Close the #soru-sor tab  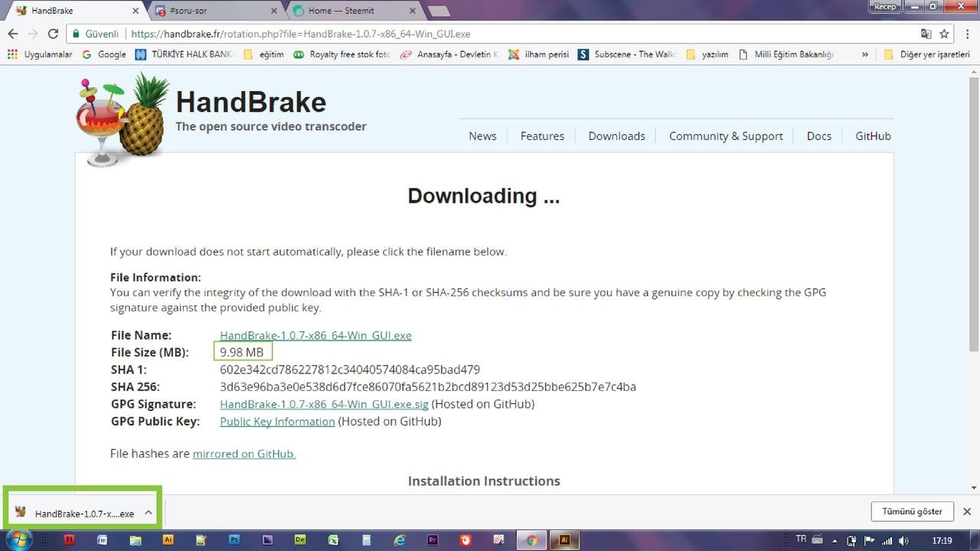[x=275, y=11]
